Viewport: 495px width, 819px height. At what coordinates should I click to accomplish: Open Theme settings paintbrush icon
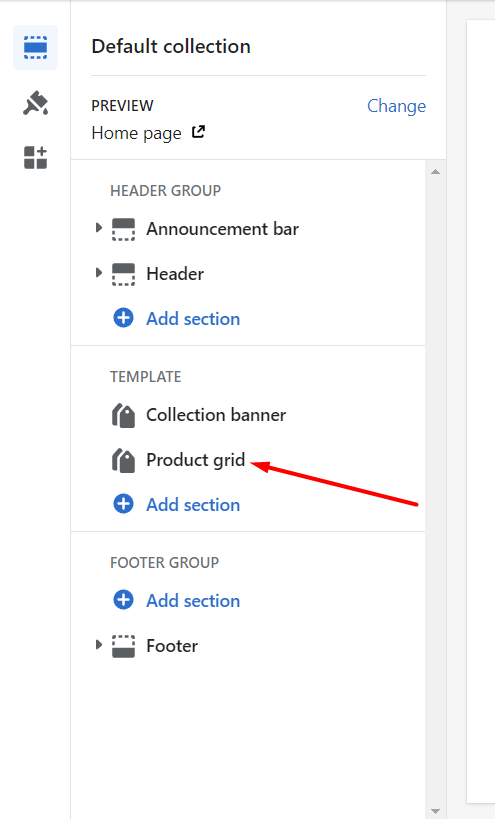coord(36,103)
